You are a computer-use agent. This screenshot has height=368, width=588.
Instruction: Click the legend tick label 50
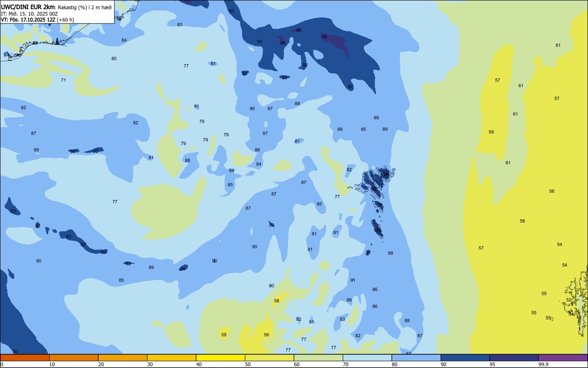(x=248, y=364)
